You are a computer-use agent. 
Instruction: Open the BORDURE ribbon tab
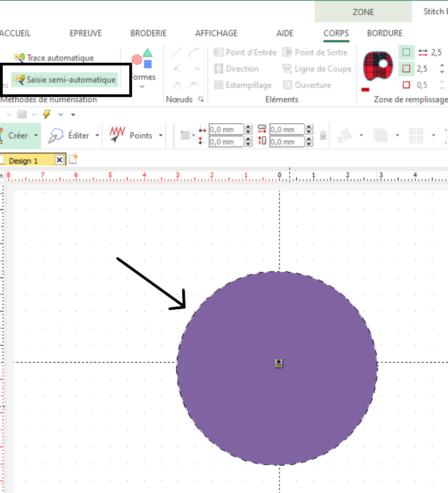point(385,33)
